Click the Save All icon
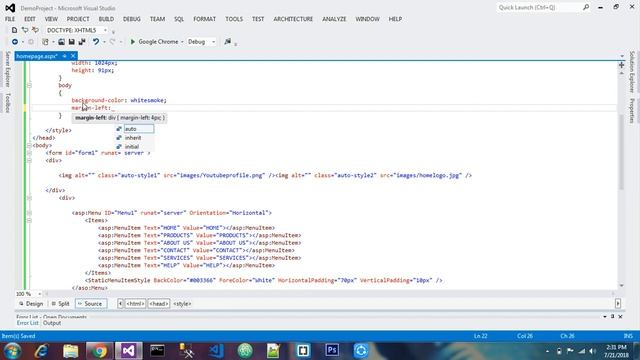The image size is (640, 360). pos(82,42)
